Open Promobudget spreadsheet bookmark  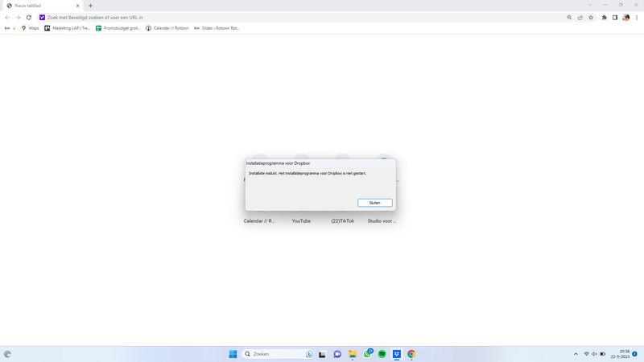118,28
